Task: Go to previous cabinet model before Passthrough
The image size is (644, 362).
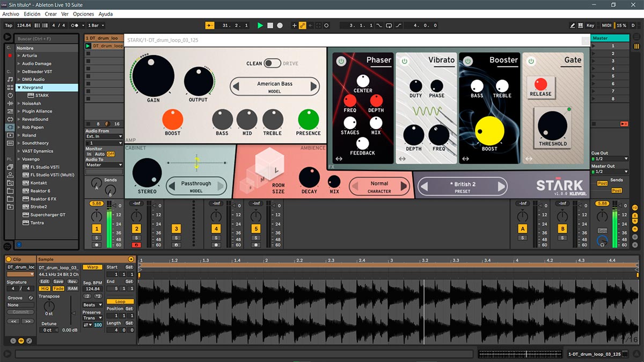Action: tap(173, 187)
